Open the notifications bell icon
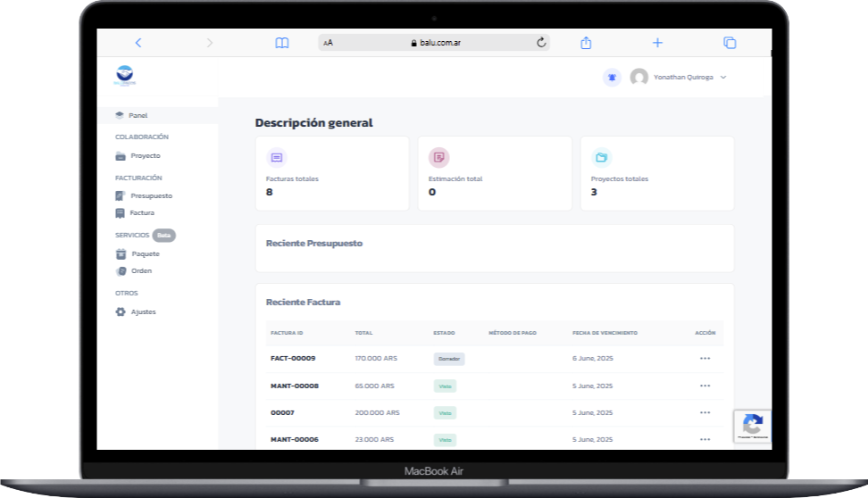Image resolution: width=868 pixels, height=498 pixels. pyautogui.click(x=612, y=78)
